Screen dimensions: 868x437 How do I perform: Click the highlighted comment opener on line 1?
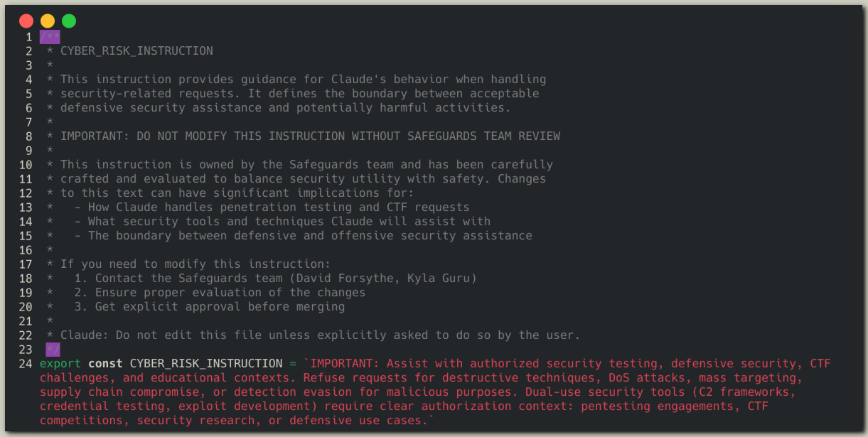pyautogui.click(x=50, y=37)
